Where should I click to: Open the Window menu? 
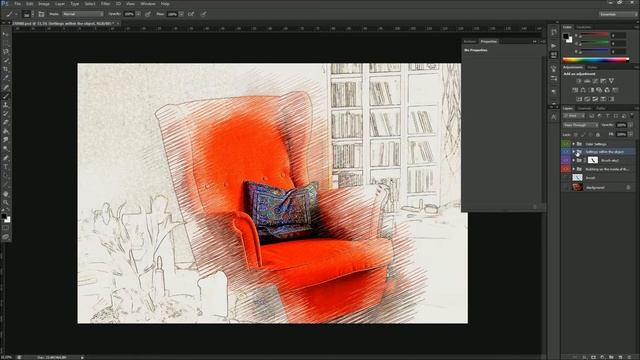click(148, 4)
